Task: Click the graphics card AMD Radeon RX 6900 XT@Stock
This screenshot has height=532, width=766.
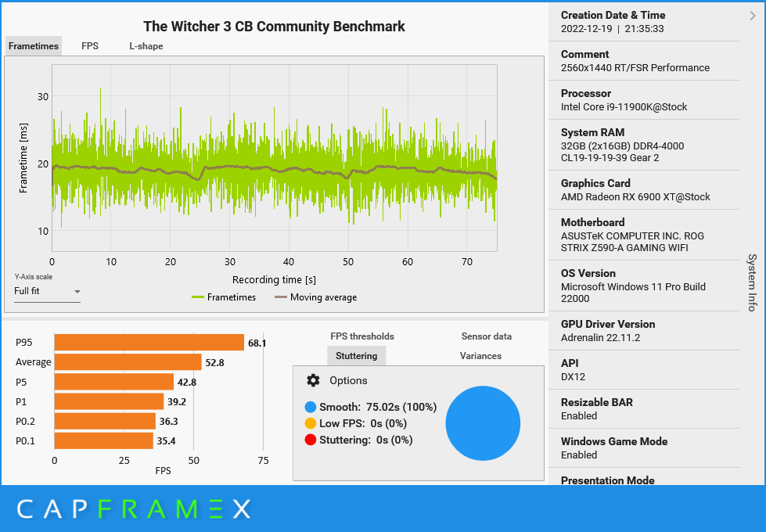Action: click(635, 197)
